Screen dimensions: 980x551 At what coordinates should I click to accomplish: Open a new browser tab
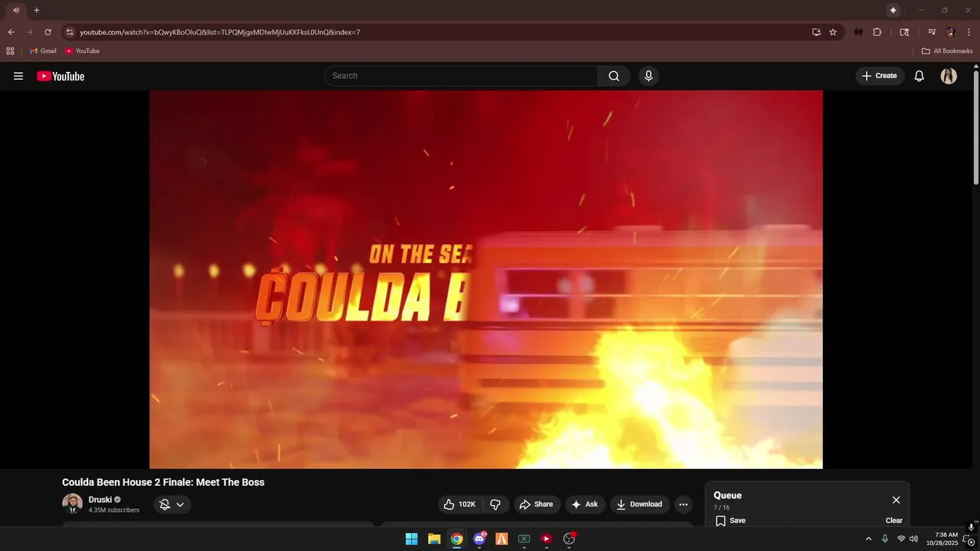click(x=36, y=10)
